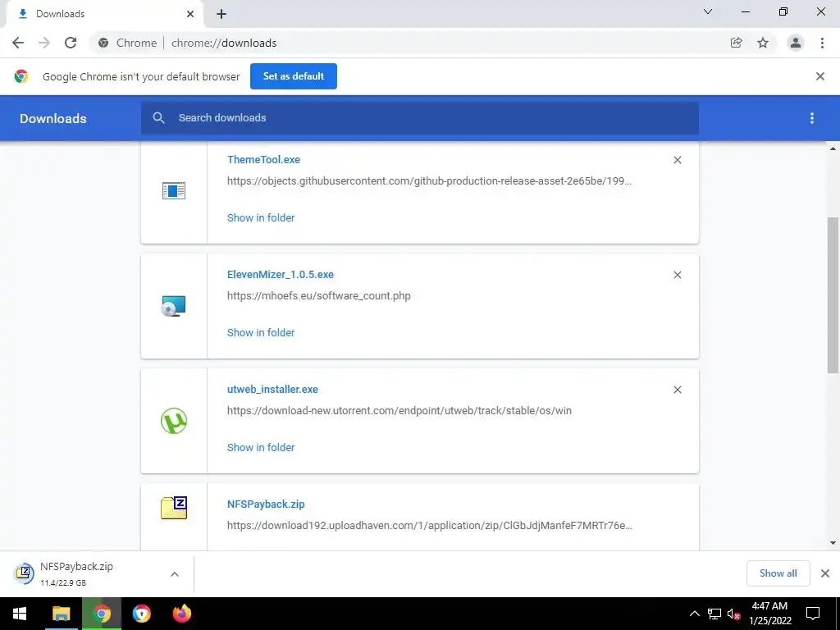The width and height of the screenshot is (840, 630).
Task: Click the mhoefs.eu source URL
Action: [x=319, y=295]
